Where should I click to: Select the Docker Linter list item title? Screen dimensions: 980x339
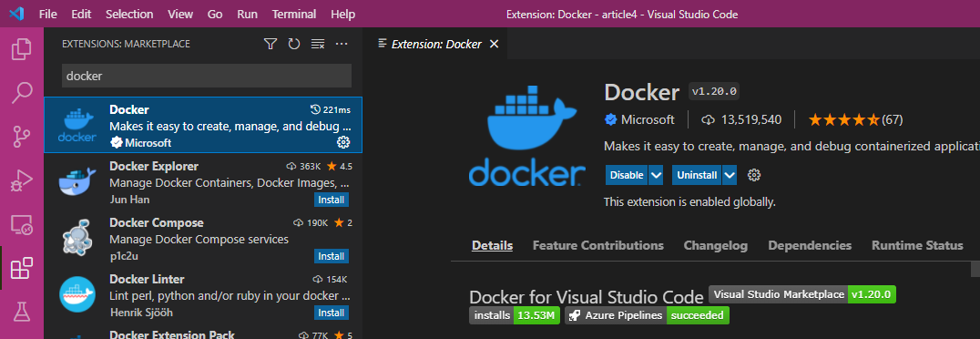[147, 279]
